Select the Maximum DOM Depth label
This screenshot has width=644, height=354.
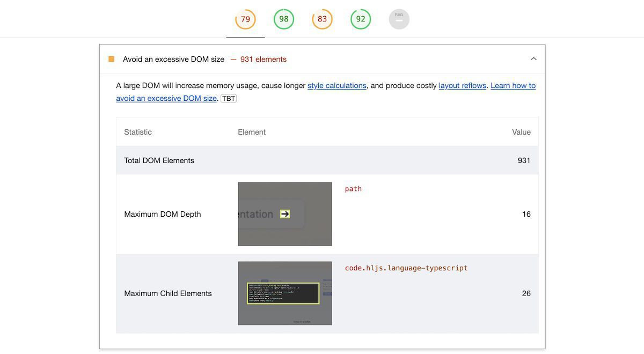(x=163, y=214)
